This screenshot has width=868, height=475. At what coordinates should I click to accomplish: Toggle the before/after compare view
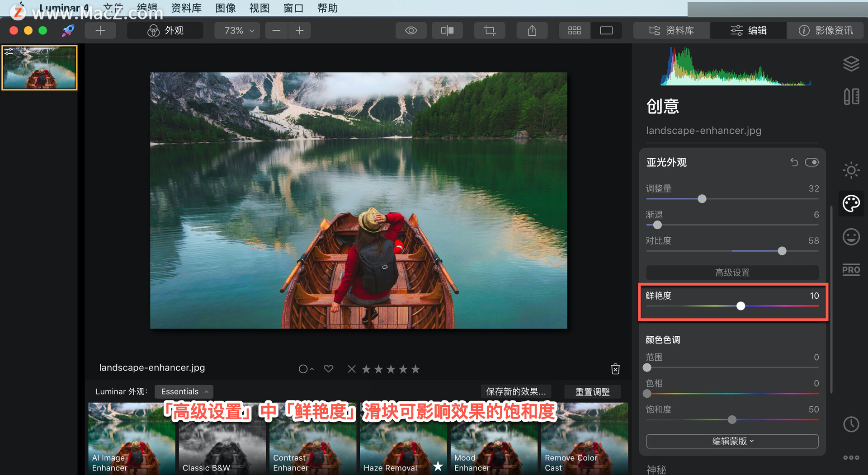pyautogui.click(x=447, y=30)
